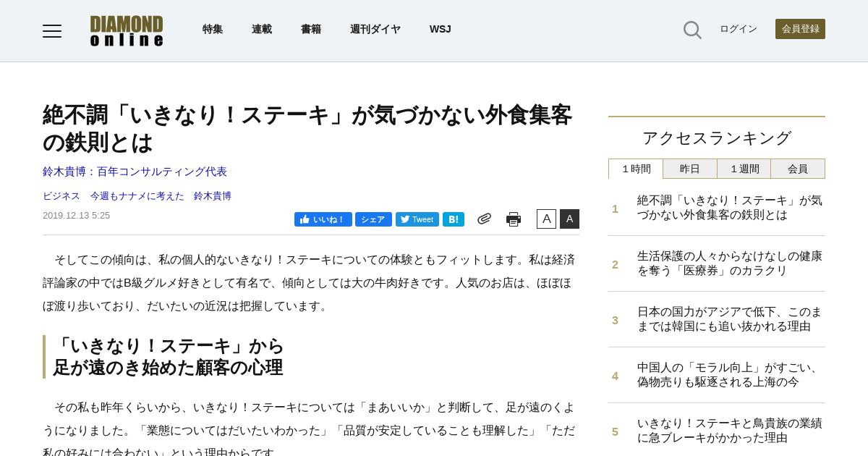Open ranking 5 article いきなり！ステーキと鳥貴族

coord(730,431)
